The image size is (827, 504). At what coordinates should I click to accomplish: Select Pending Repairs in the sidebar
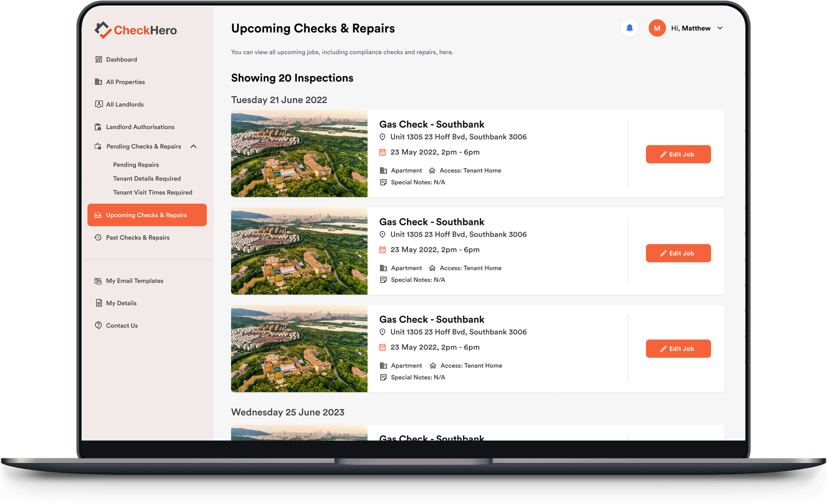click(136, 164)
